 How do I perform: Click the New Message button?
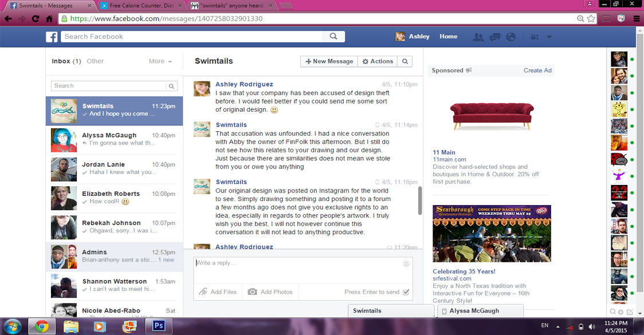329,61
